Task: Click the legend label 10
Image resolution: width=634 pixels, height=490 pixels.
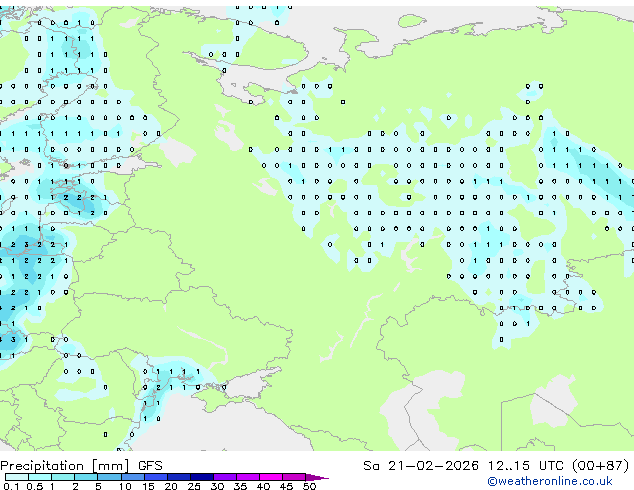Action: click(125, 486)
